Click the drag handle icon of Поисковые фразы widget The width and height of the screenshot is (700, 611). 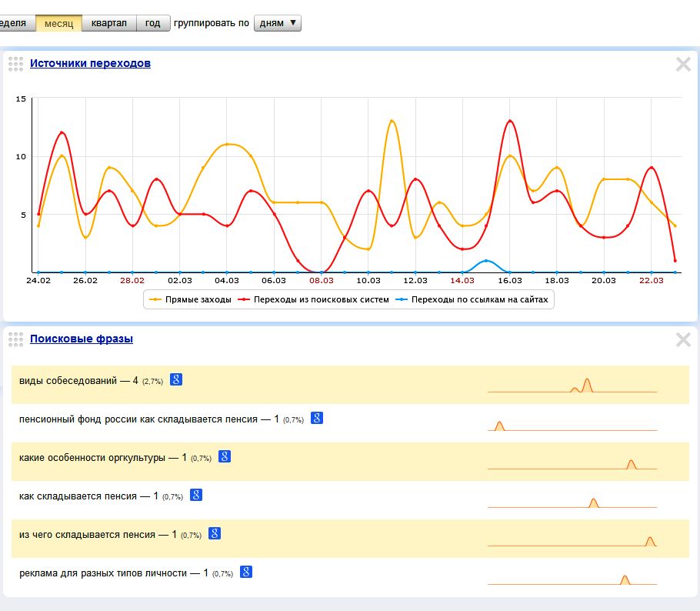(15, 340)
